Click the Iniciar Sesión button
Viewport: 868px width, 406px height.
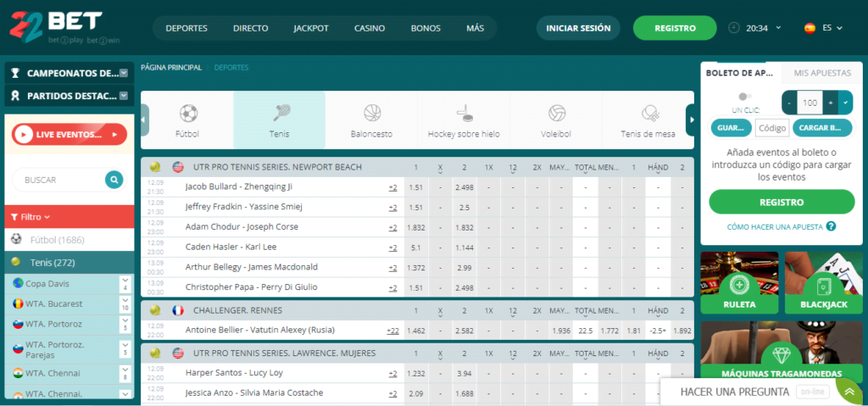(578, 28)
